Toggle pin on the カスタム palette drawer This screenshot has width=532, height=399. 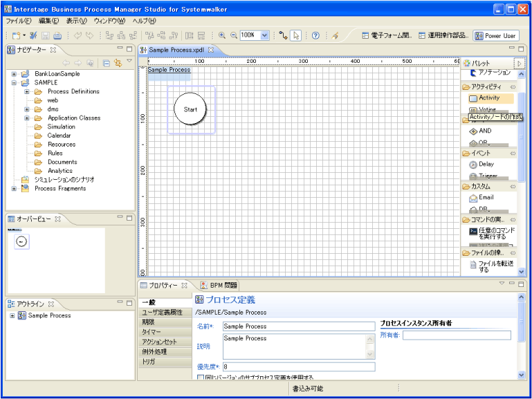click(x=513, y=187)
